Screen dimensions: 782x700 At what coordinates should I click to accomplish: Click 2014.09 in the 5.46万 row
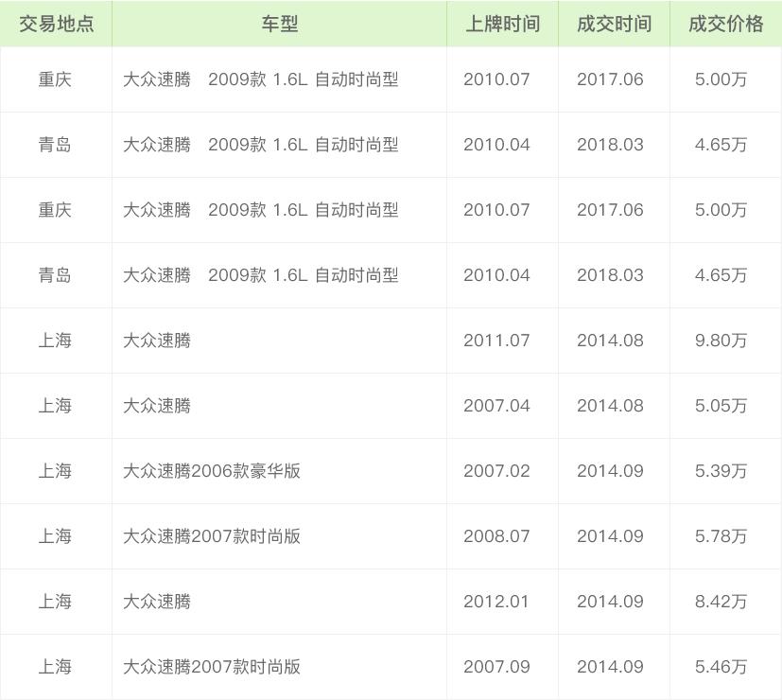pos(610,667)
